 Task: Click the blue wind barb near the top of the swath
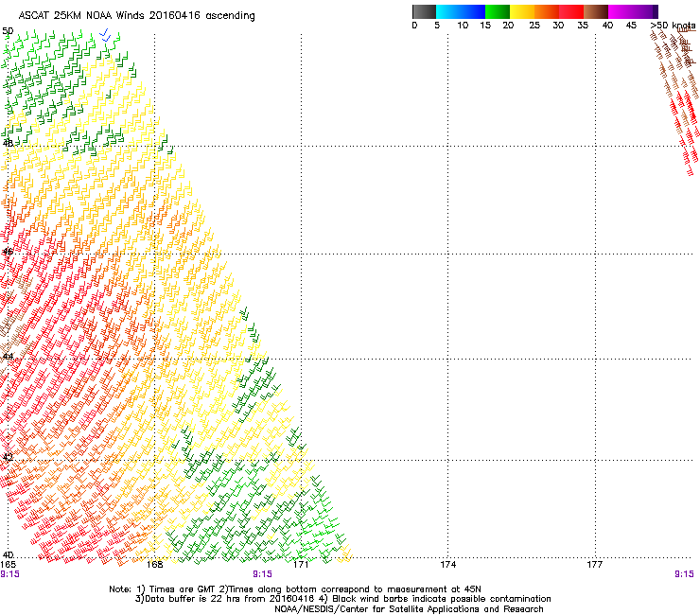pyautogui.click(x=105, y=35)
